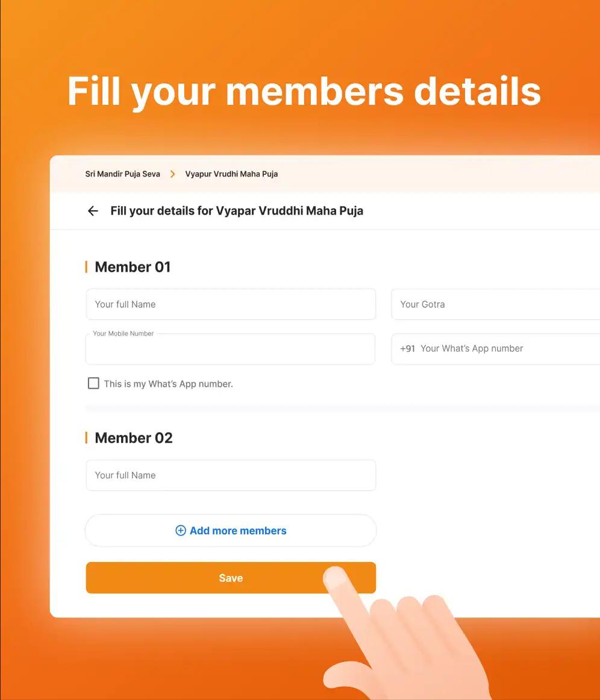Click the plus circle icon before Add more members
The image size is (600, 700).
click(x=180, y=531)
